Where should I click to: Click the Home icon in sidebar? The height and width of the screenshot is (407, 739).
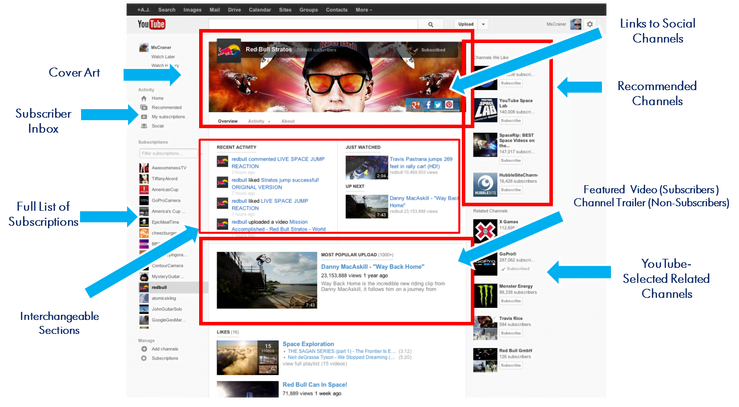click(144, 98)
